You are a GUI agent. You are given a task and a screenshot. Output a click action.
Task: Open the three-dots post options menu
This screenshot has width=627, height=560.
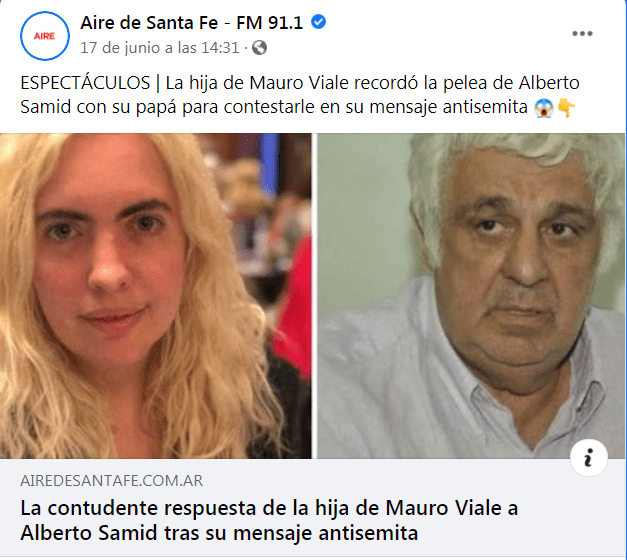point(582,34)
